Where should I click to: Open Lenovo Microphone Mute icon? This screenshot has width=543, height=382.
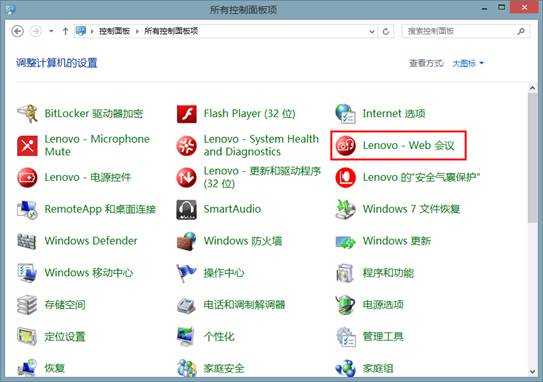tap(27, 145)
